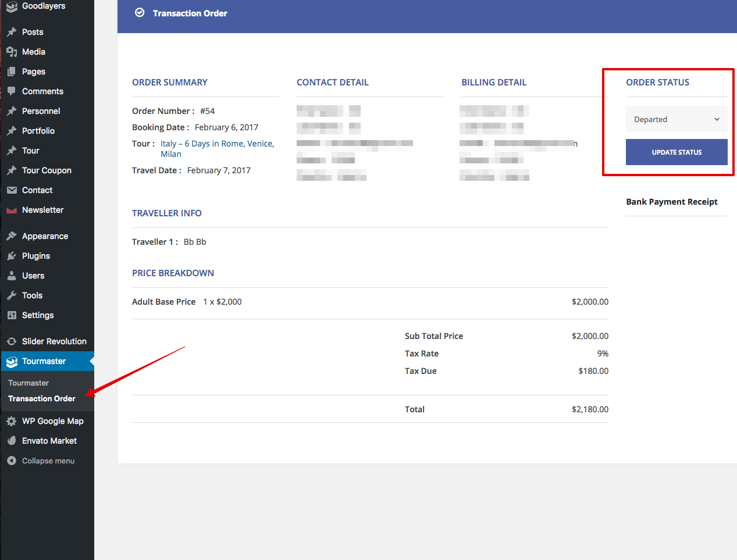Image resolution: width=737 pixels, height=560 pixels.
Task: Click the WP Google Map gear icon
Action: click(x=12, y=421)
